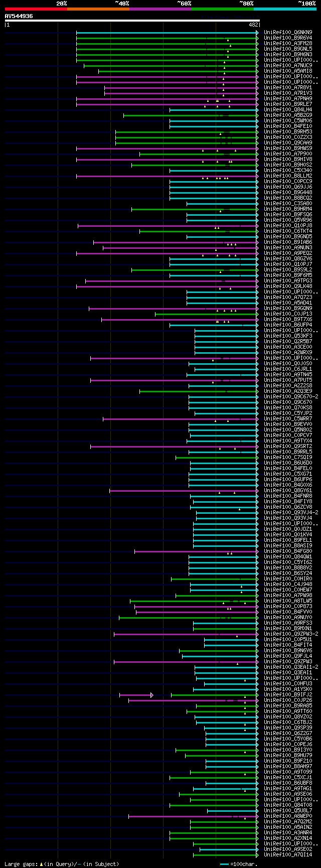Click the cyan ~100% identity legend segment
Image resolution: width=321 pixels, height=868 pixels.
(x=285, y=9)
